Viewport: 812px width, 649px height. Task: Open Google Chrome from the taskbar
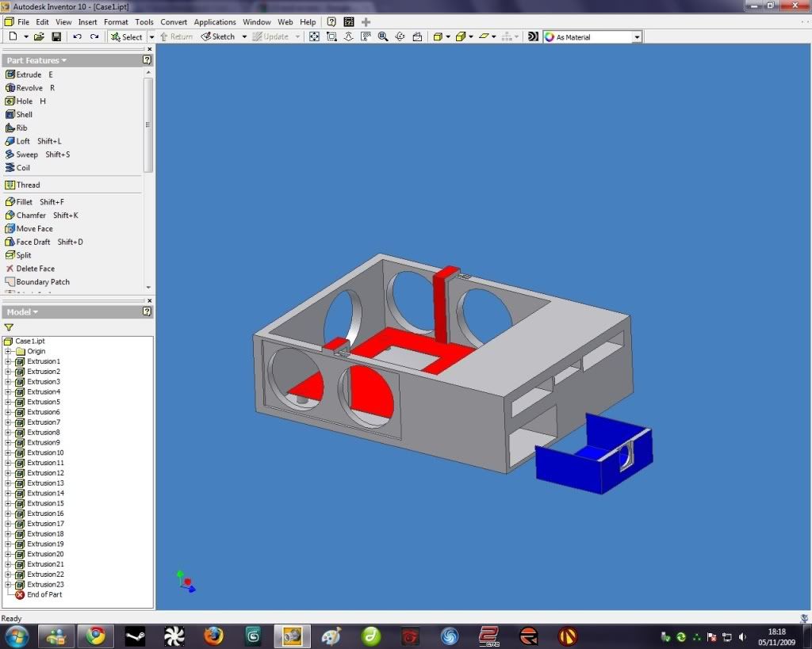96,636
